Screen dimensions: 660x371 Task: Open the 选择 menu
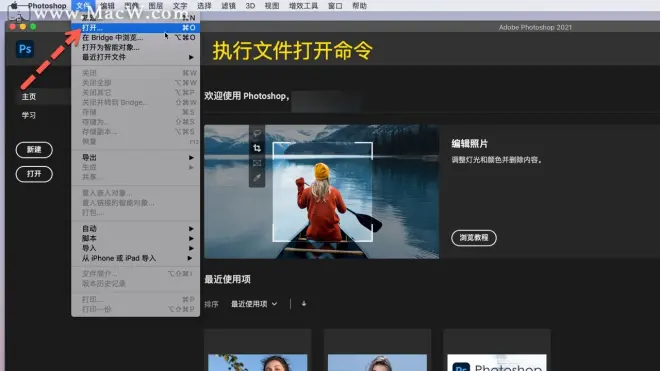[x=204, y=5]
